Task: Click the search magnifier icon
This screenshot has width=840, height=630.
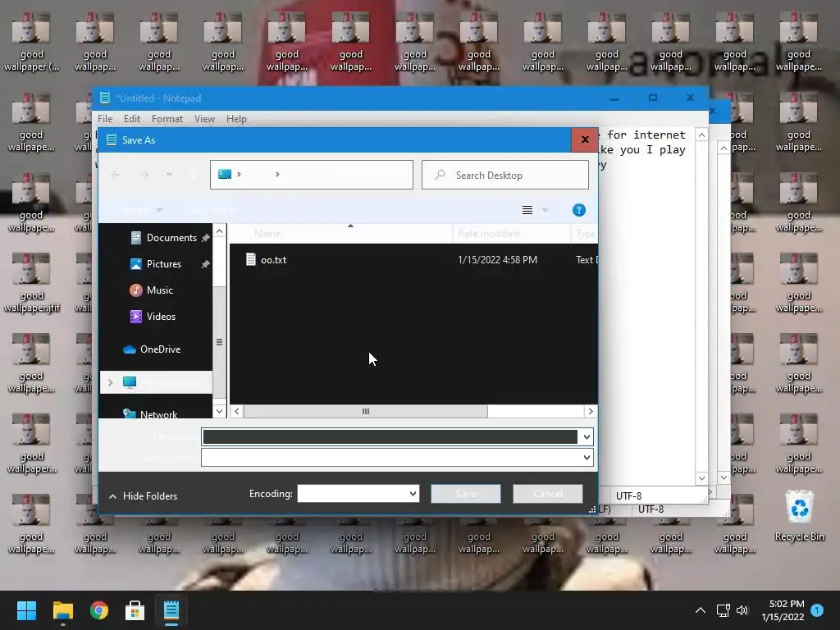Action: 440,175
